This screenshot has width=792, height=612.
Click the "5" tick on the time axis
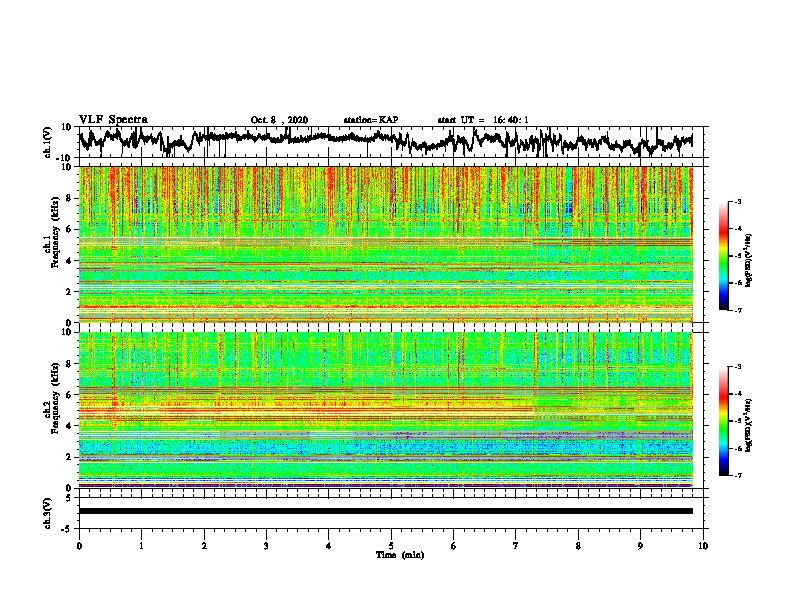[x=391, y=545]
